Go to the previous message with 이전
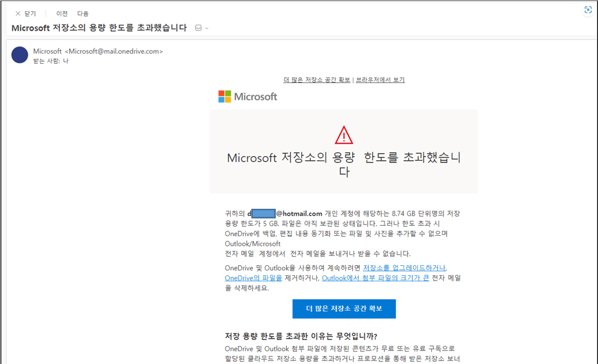 (x=62, y=13)
